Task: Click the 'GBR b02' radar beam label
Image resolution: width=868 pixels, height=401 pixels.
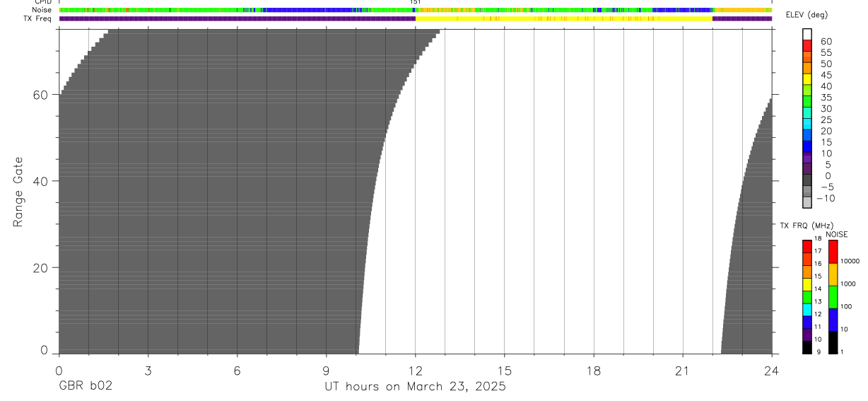Action: [84, 386]
